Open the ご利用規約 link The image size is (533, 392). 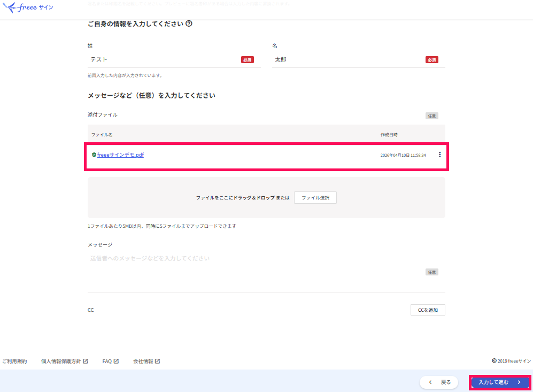click(x=14, y=361)
